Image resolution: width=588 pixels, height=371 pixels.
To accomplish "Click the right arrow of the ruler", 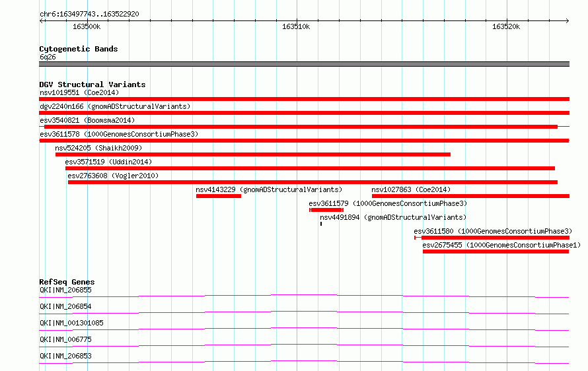I will point(568,20).
